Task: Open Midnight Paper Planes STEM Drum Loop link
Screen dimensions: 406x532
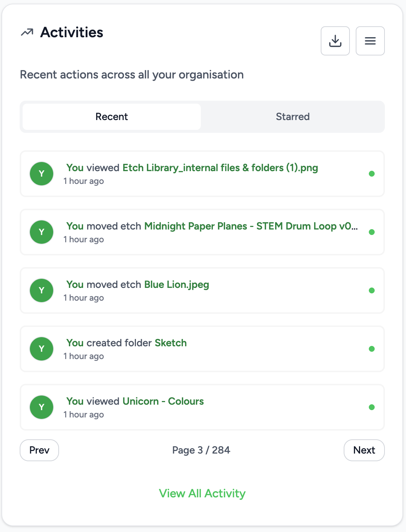Action: coord(251,226)
